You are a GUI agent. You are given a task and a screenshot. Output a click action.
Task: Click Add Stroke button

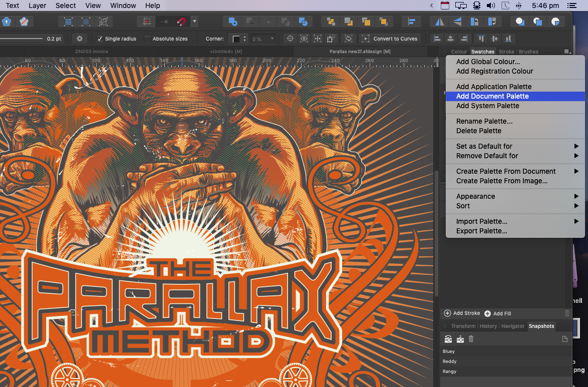tap(462, 313)
